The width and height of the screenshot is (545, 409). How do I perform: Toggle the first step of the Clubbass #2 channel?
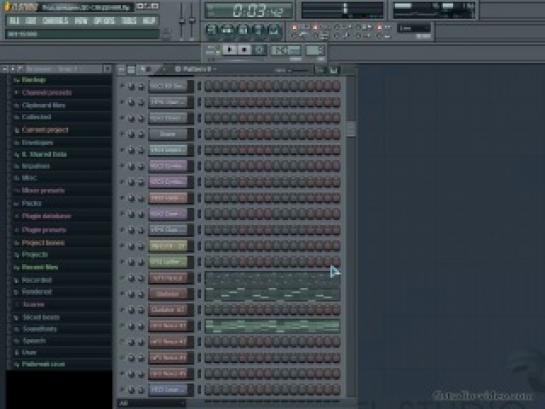coord(209,310)
